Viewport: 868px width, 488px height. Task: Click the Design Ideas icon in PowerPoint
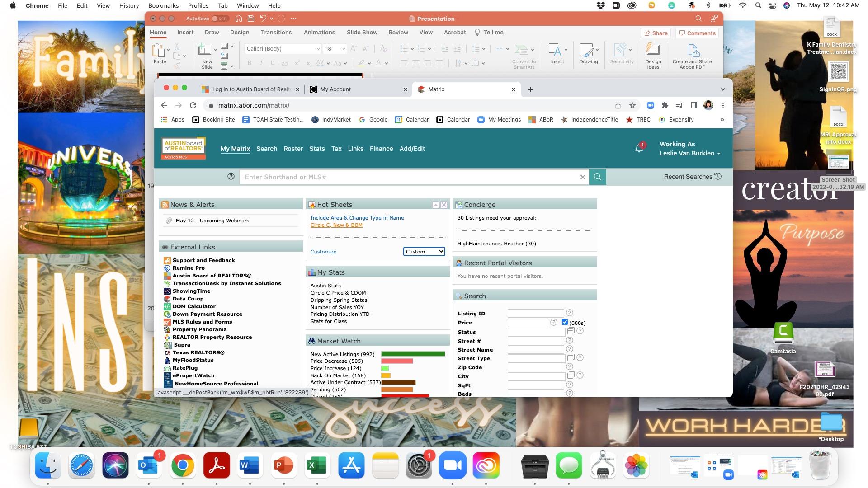click(x=653, y=50)
